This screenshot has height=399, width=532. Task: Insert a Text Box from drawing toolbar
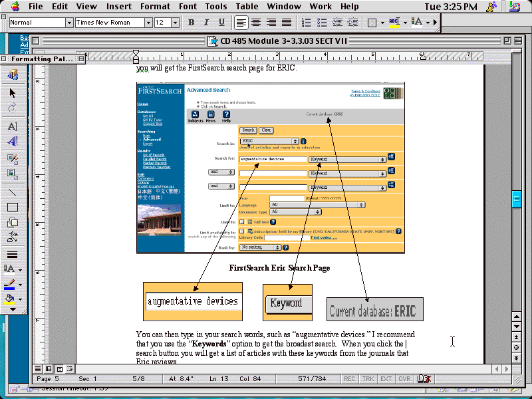pos(13,126)
